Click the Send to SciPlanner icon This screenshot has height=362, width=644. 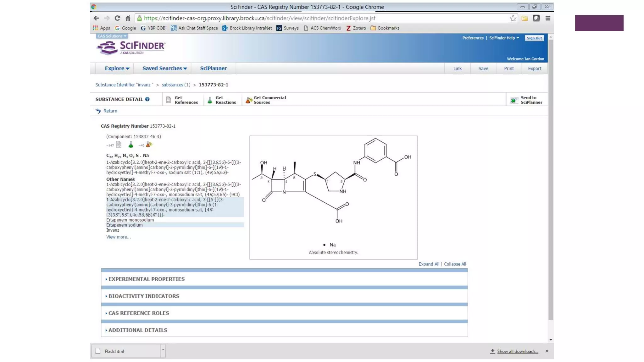[514, 100]
